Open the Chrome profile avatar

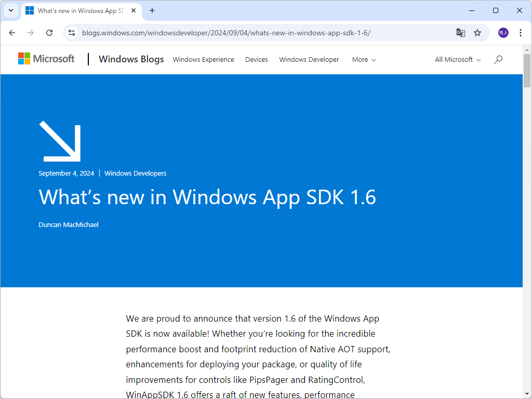click(503, 33)
